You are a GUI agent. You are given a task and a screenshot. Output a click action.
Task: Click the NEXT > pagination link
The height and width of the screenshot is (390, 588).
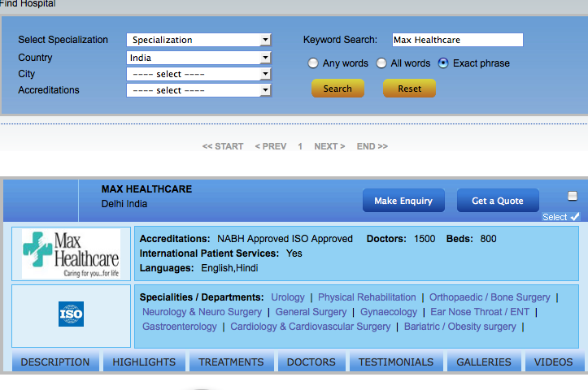(x=329, y=146)
